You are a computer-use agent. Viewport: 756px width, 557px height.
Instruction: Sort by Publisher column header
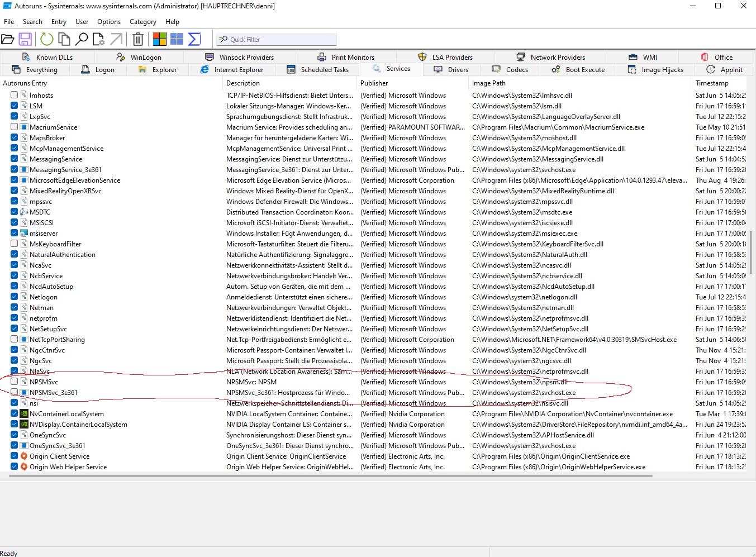(413, 83)
